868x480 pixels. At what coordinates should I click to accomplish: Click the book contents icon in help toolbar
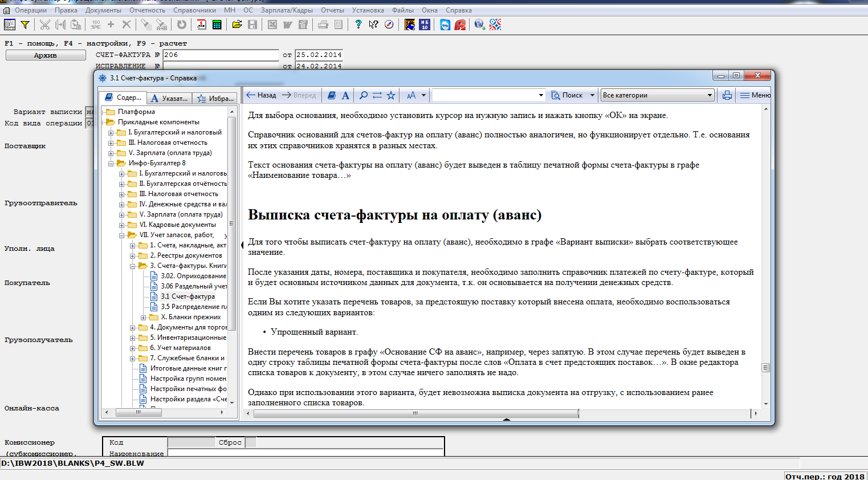point(332,95)
